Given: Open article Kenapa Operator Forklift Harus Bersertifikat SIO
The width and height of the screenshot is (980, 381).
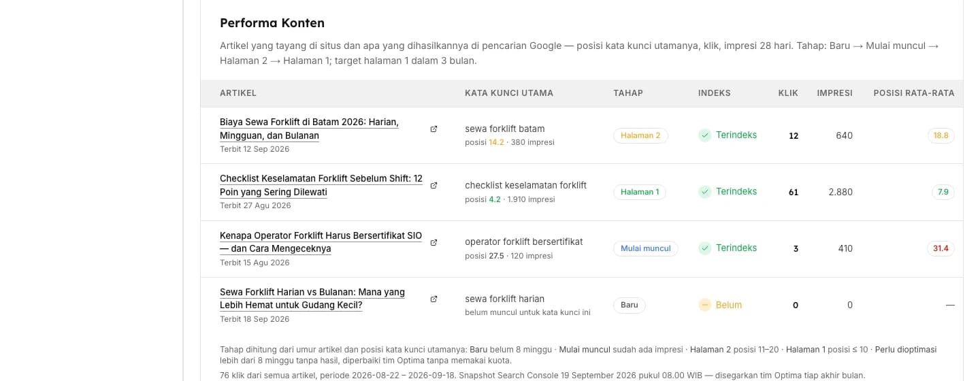Looking at the screenshot, I should tap(321, 242).
